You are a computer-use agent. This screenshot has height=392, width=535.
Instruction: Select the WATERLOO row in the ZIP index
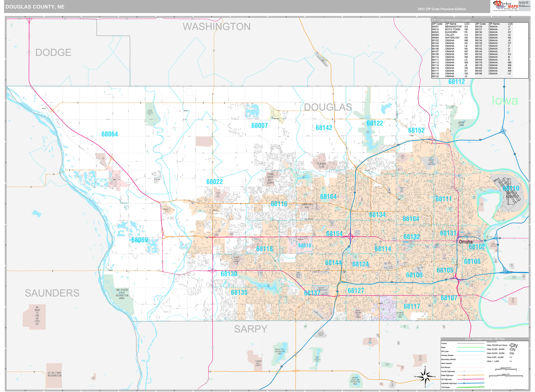click(450, 38)
